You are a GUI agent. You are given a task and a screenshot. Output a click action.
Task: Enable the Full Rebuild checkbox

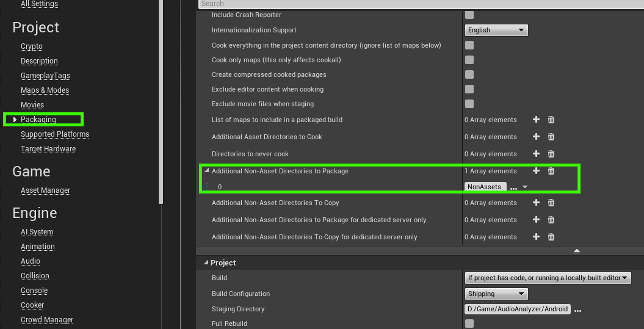pos(469,324)
